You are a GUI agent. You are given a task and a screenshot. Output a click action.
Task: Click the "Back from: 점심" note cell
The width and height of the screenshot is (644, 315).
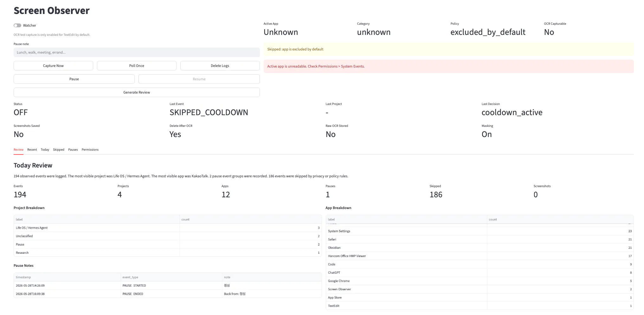click(x=272, y=294)
